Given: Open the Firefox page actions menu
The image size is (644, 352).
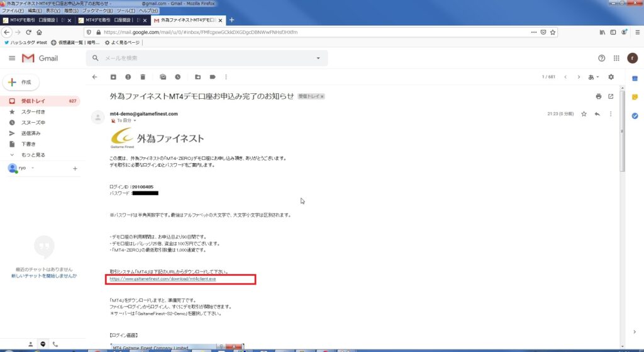Looking at the screenshot, I should click(533, 32).
